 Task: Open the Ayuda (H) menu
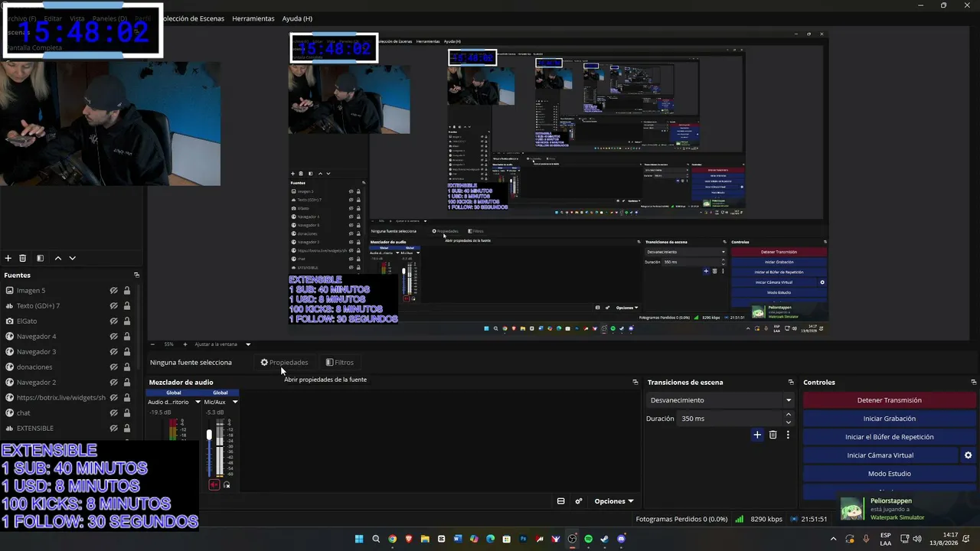tap(297, 18)
